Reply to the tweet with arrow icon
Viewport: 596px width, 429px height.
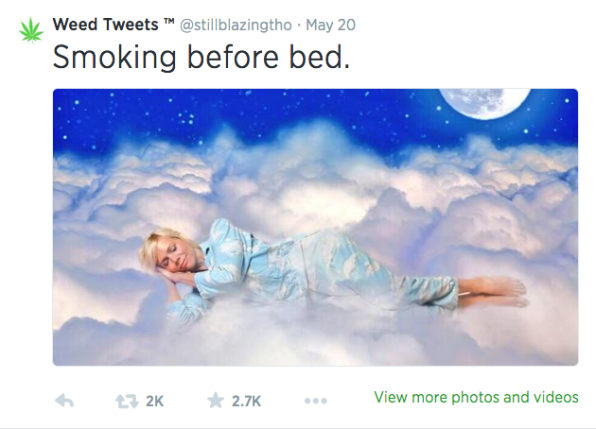(64, 401)
